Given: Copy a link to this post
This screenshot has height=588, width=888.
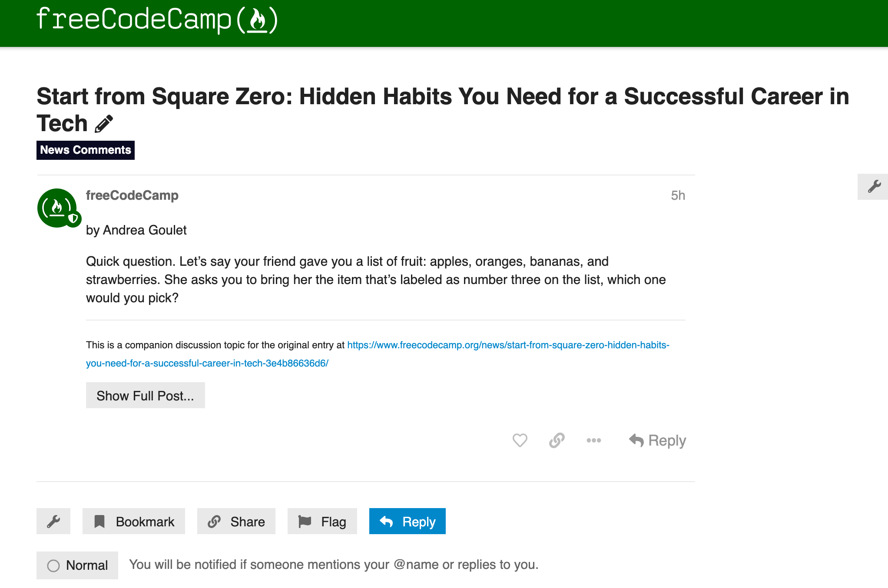Looking at the screenshot, I should tap(557, 440).
